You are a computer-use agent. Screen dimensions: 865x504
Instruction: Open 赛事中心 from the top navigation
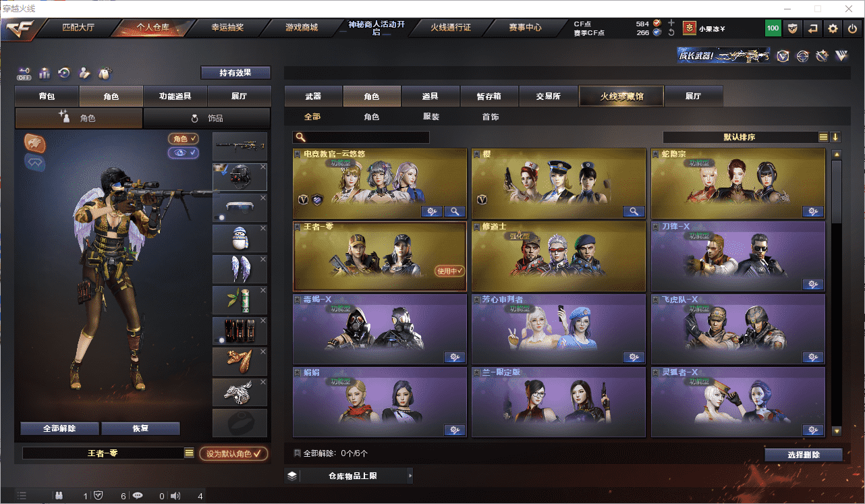[x=525, y=28]
